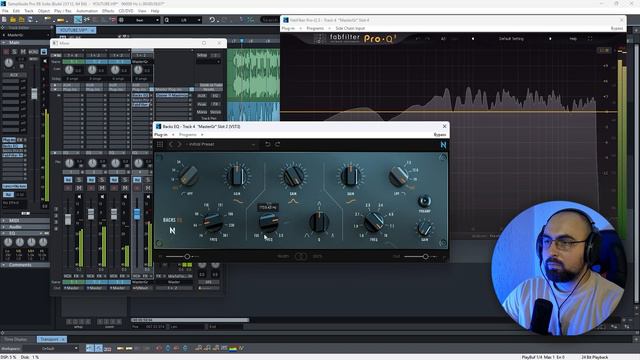640x360 pixels.
Task: Click the New project icon in toolbar
Action: [4, 20]
